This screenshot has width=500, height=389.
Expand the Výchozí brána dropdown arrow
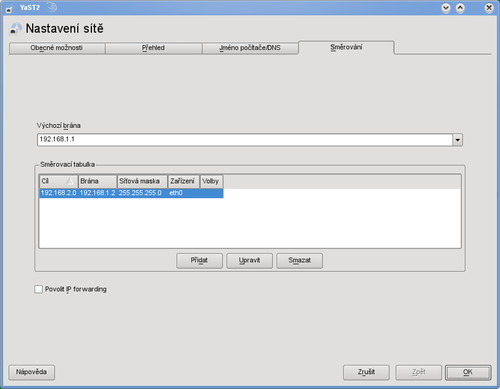pyautogui.click(x=457, y=140)
